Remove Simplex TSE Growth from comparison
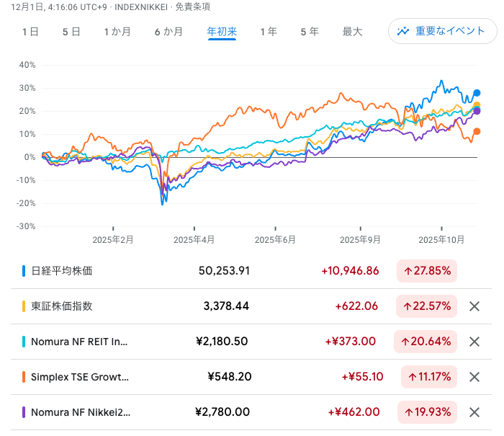Viewport: 504px width, 436px height. [x=474, y=377]
